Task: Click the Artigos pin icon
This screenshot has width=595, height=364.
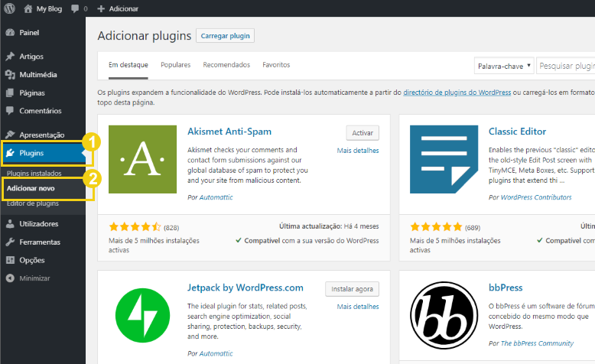Action: click(10, 57)
